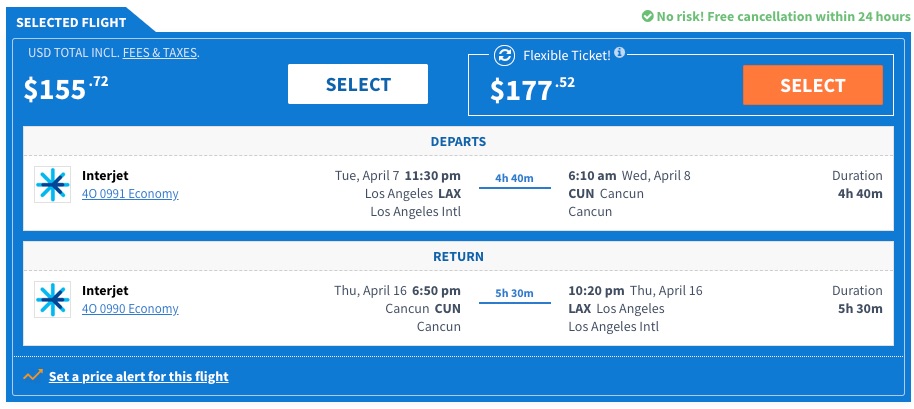This screenshot has height=409, width=914.
Task: Open flight 4O 0990 Economy details
Action: [x=130, y=309]
